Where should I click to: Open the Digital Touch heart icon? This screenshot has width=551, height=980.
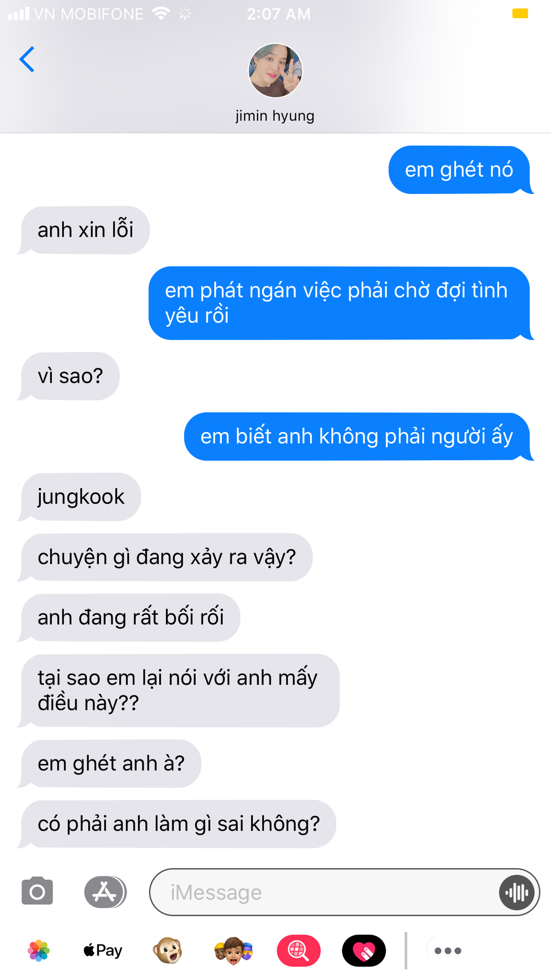[x=364, y=950]
